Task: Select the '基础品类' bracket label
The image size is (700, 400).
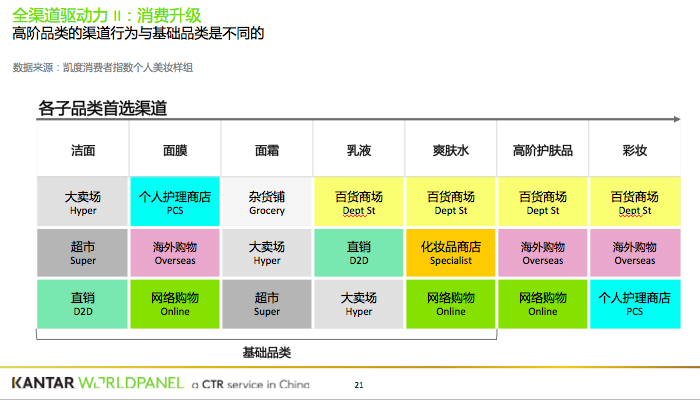Action: click(267, 353)
